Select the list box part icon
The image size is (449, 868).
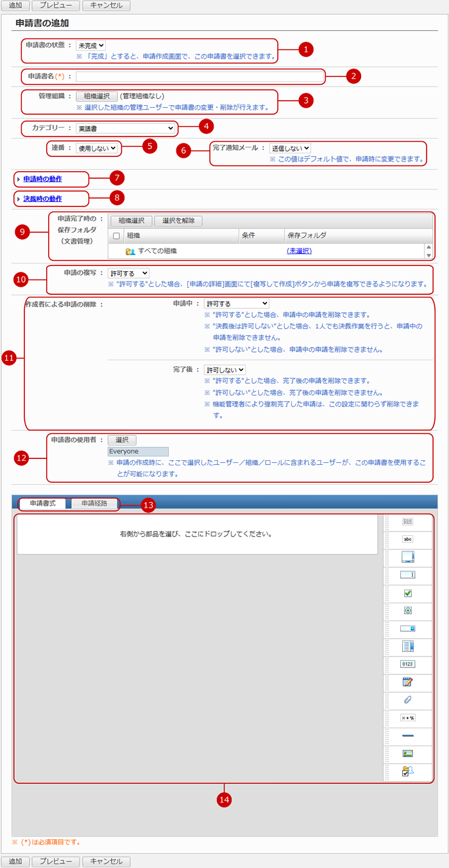(x=408, y=646)
